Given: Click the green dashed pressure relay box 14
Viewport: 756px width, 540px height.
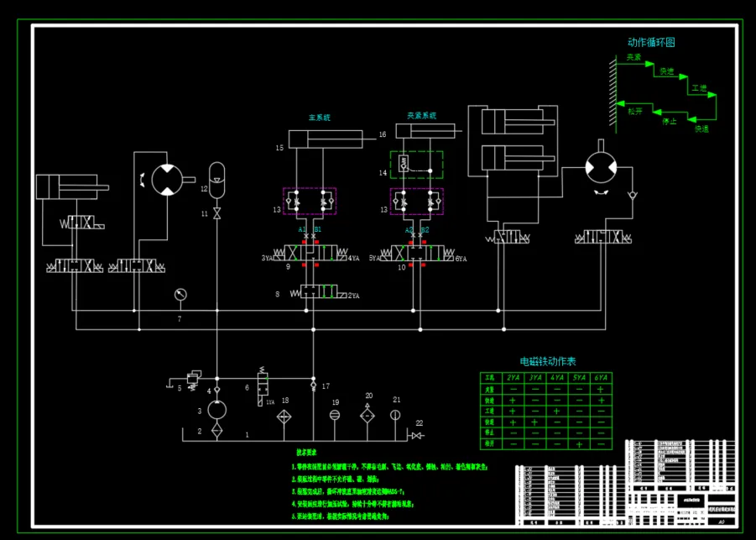Looking at the screenshot, I should click(416, 165).
